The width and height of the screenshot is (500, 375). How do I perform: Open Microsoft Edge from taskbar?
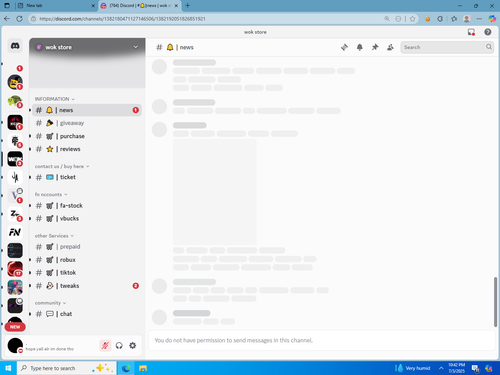pos(126,368)
